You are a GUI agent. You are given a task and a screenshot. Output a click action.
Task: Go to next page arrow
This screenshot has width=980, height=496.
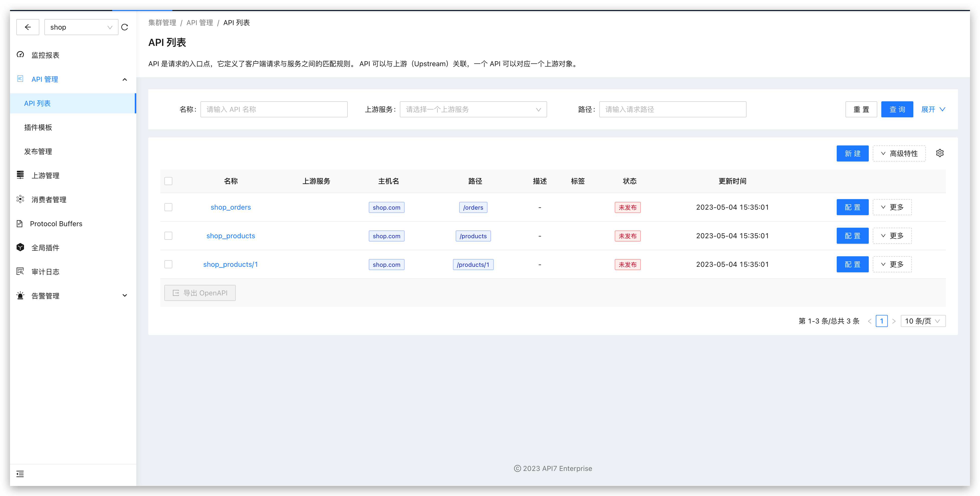click(x=894, y=321)
